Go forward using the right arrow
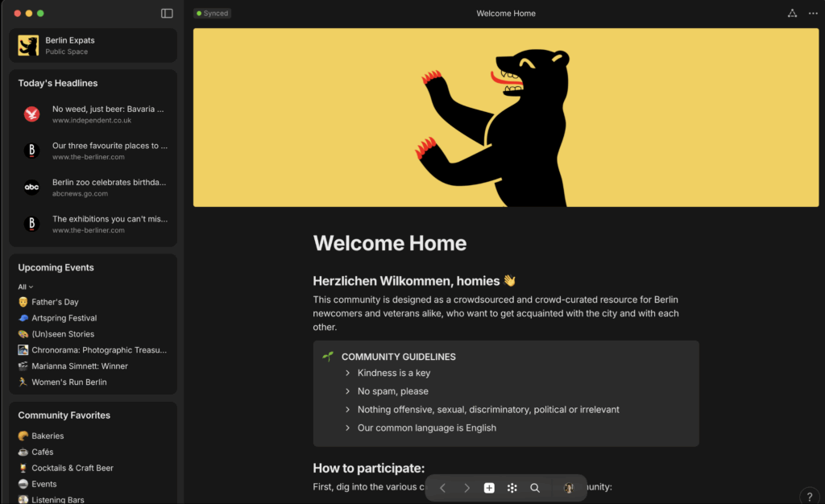The width and height of the screenshot is (825, 504). (466, 488)
